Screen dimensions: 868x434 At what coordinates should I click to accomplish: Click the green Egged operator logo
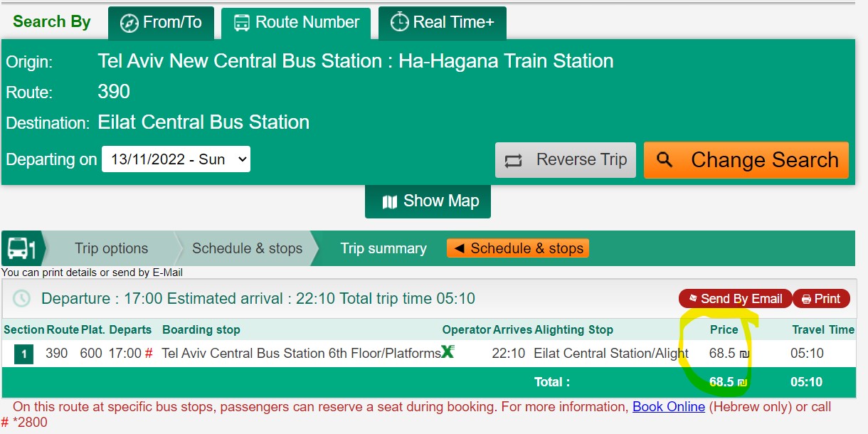(448, 351)
